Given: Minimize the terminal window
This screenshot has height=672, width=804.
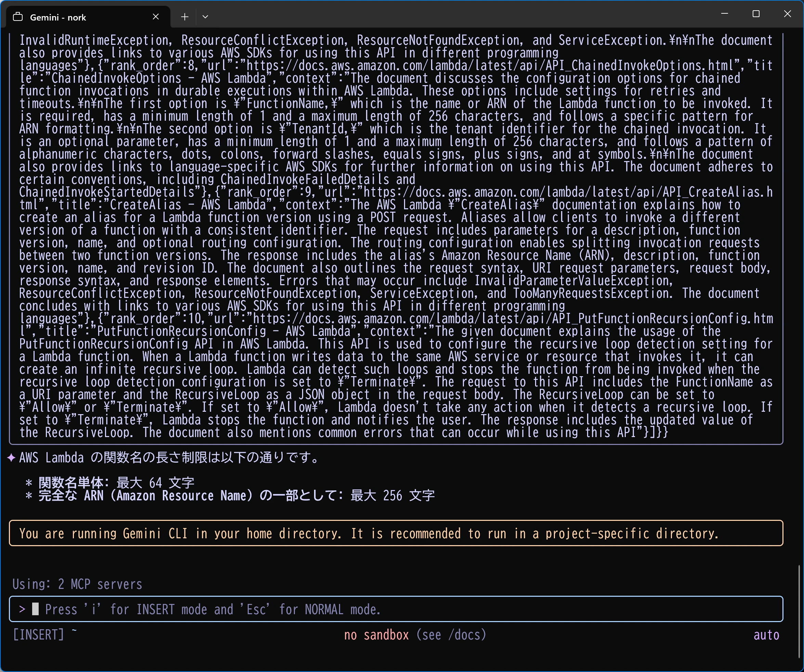Looking at the screenshot, I should 724,14.
